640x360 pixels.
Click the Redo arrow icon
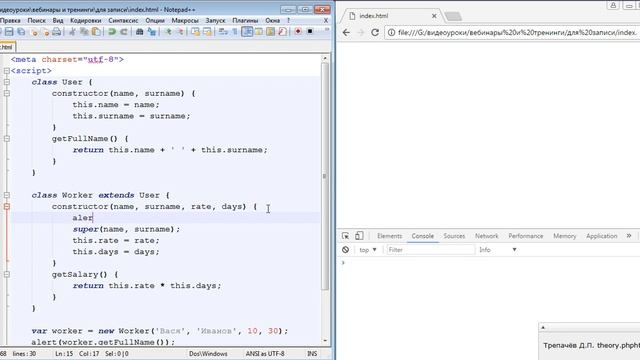[123, 31]
